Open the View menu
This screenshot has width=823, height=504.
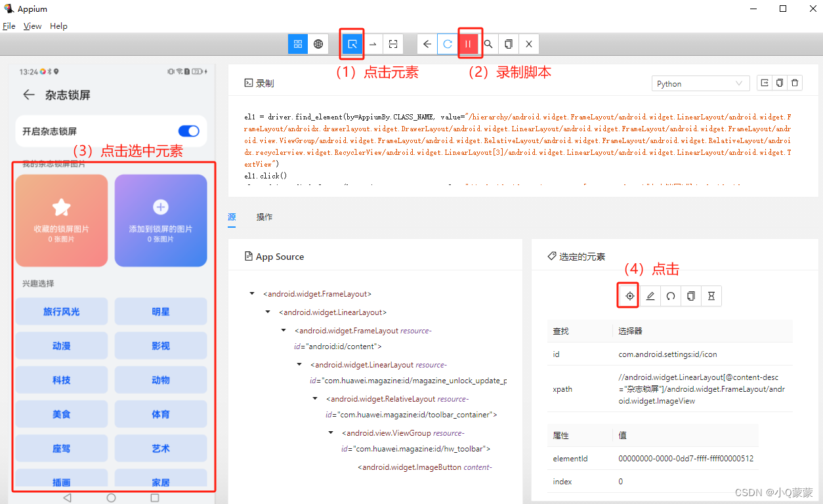32,26
